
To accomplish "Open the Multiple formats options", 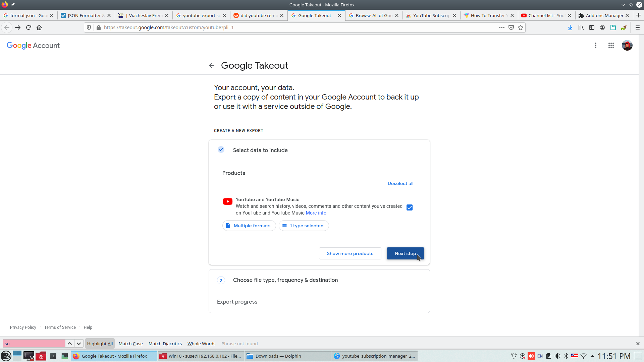I will click(249, 226).
